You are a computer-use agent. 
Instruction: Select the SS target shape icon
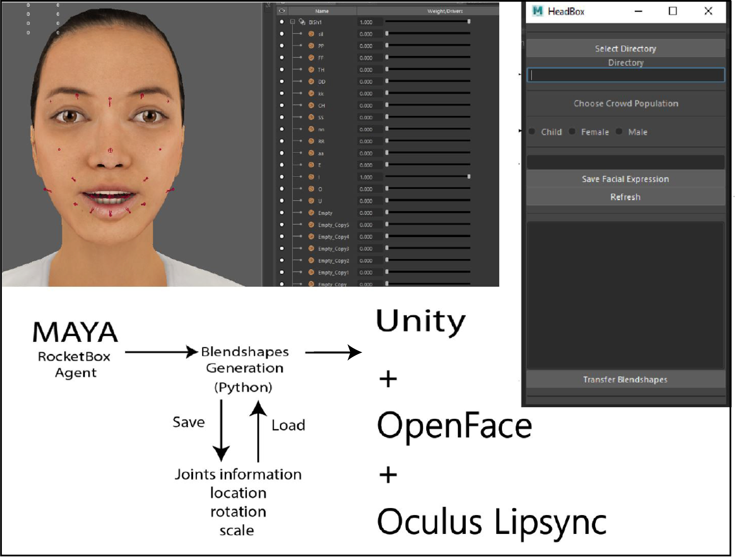[311, 117]
